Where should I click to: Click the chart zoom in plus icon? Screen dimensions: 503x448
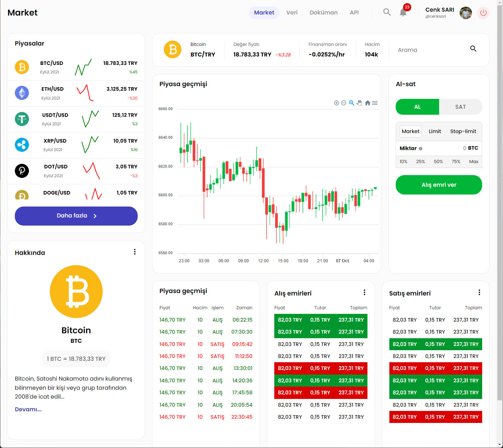[336, 103]
